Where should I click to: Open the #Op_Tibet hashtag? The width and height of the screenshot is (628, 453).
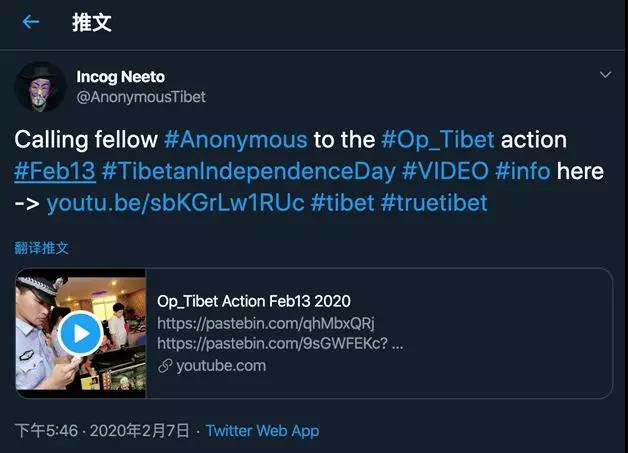438,140
